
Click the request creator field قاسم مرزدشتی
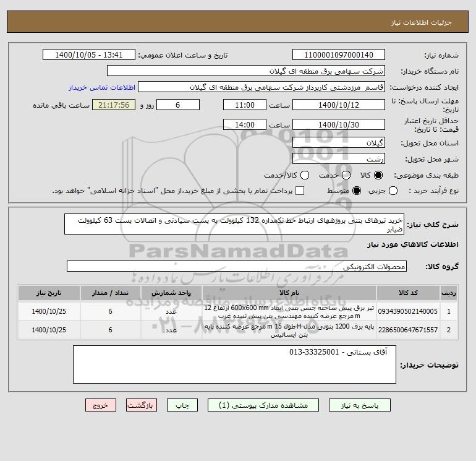[x=261, y=87]
